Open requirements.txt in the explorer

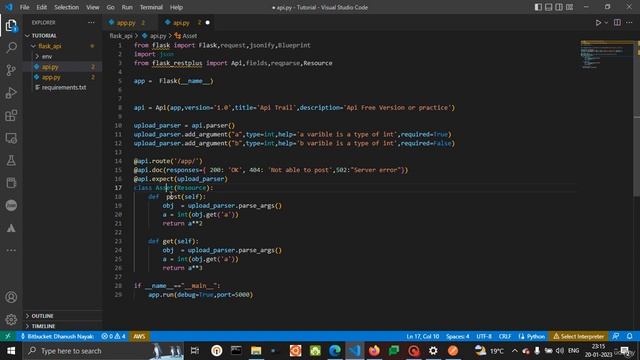pos(62,87)
